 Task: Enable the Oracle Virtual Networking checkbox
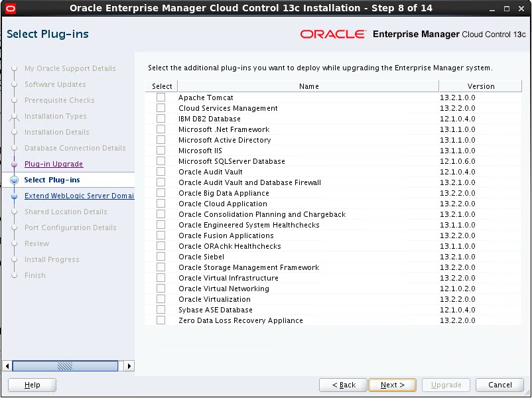161,288
